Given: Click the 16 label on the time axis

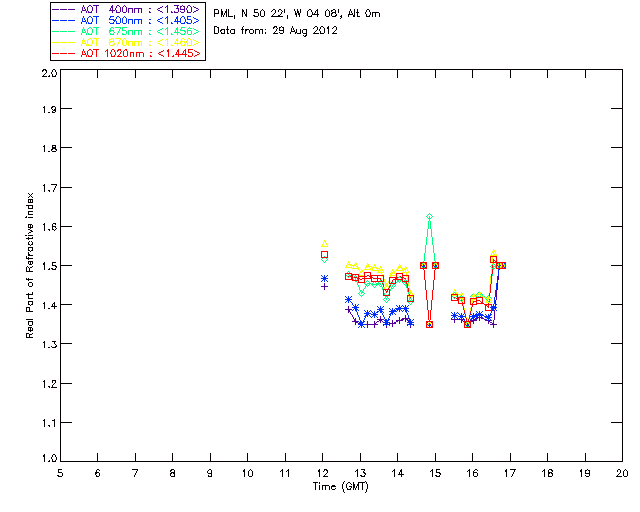Looking at the screenshot, I should tap(472, 473).
